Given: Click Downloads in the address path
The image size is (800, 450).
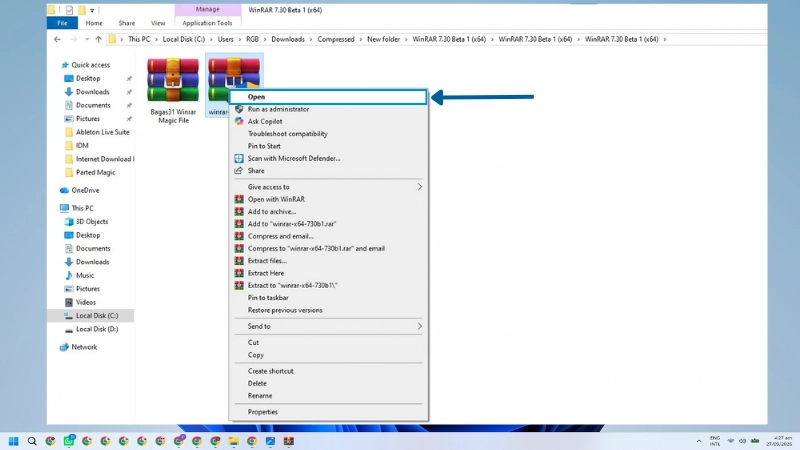Looking at the screenshot, I should tap(288, 39).
